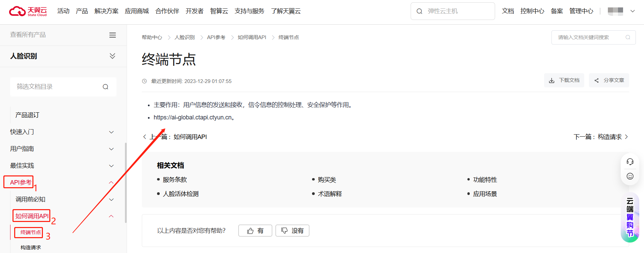This screenshot has height=253, width=644.
Task: Open related doc 购买类
Action: (x=327, y=180)
